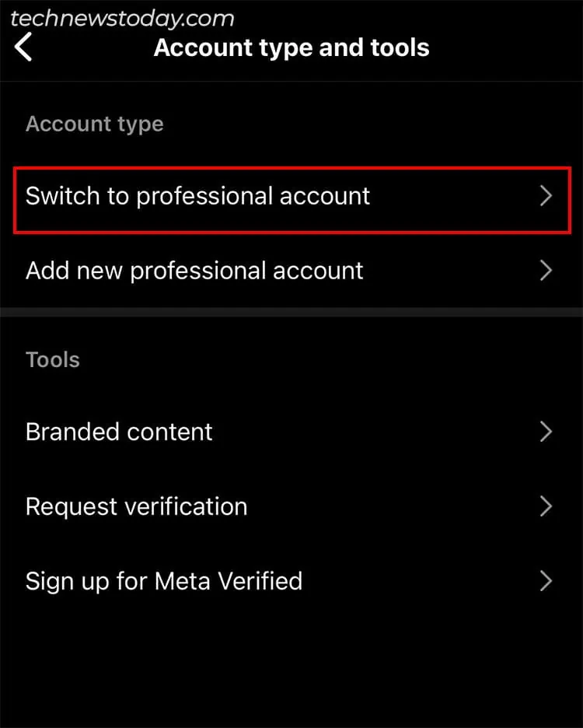Tap the Account type and tools title
The width and height of the screenshot is (583, 728).
pyautogui.click(x=291, y=47)
